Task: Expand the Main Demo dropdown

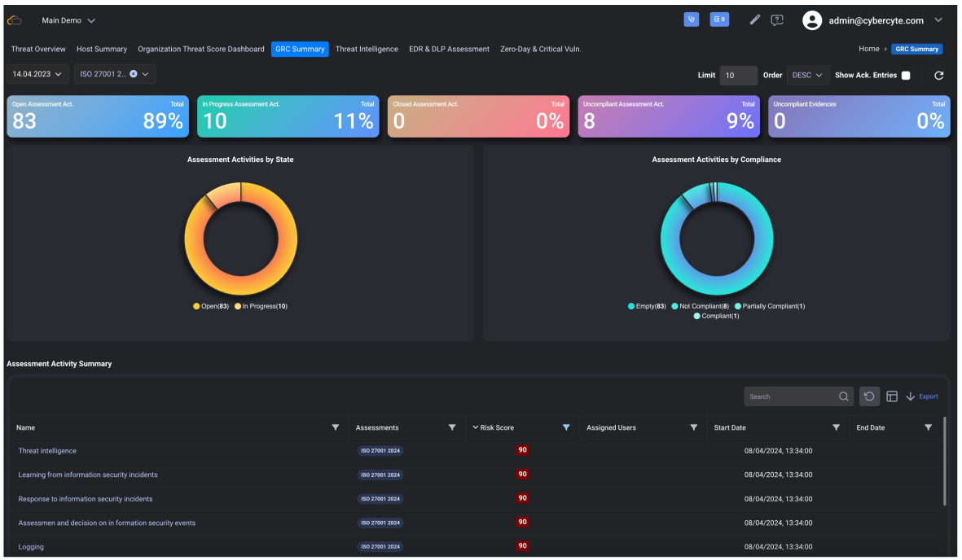Action: 68,20
